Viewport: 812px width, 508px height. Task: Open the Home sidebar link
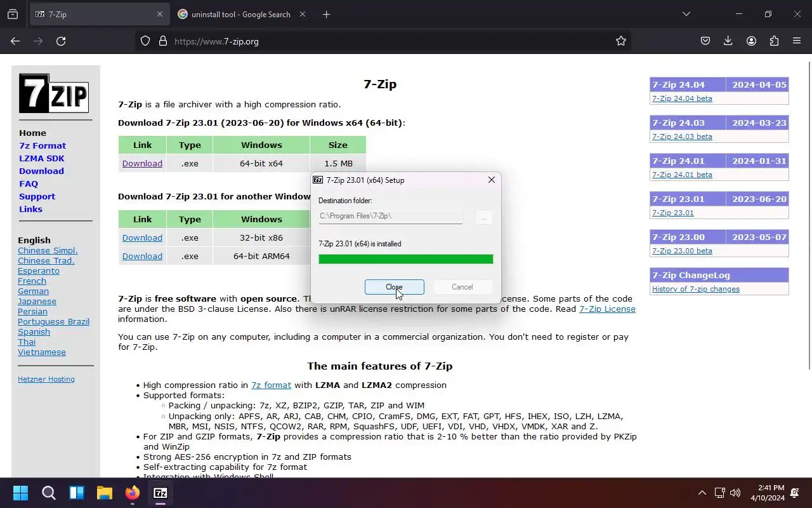[32, 133]
